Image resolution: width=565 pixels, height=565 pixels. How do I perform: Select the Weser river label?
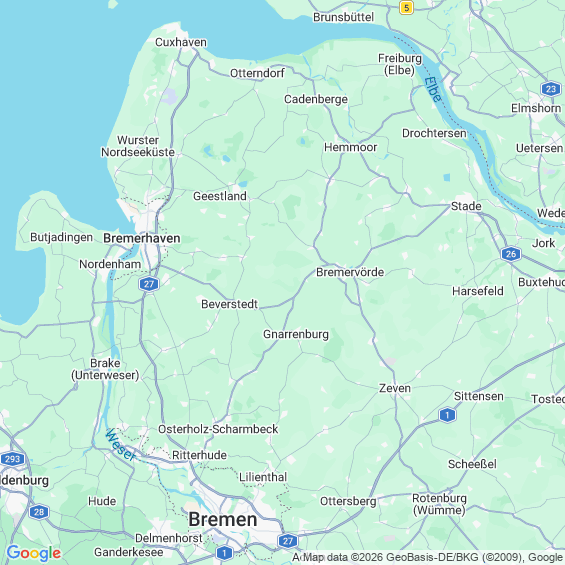pyautogui.click(x=120, y=445)
